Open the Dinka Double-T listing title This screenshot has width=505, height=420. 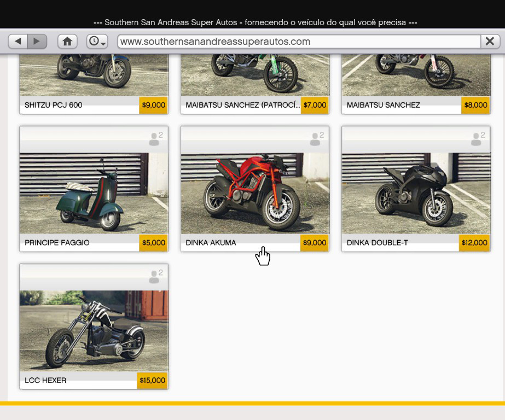tap(377, 243)
